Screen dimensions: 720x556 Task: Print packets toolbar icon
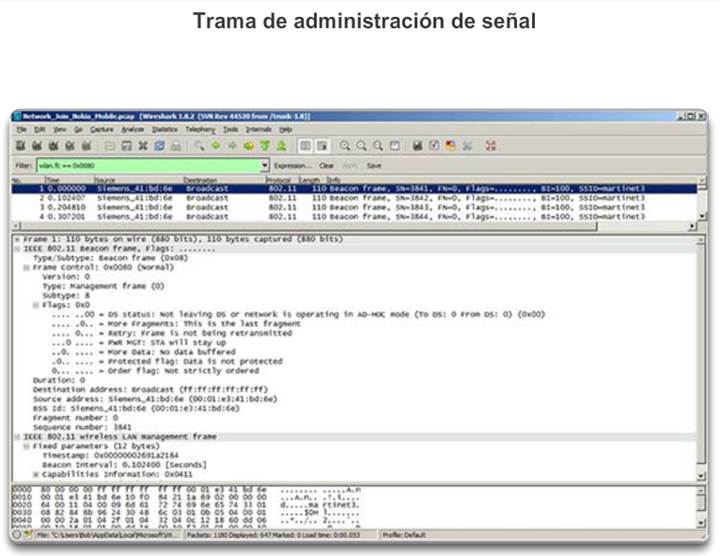[176, 146]
